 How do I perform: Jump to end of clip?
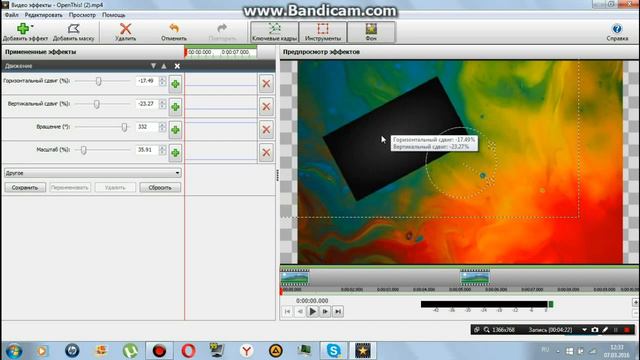click(338, 311)
